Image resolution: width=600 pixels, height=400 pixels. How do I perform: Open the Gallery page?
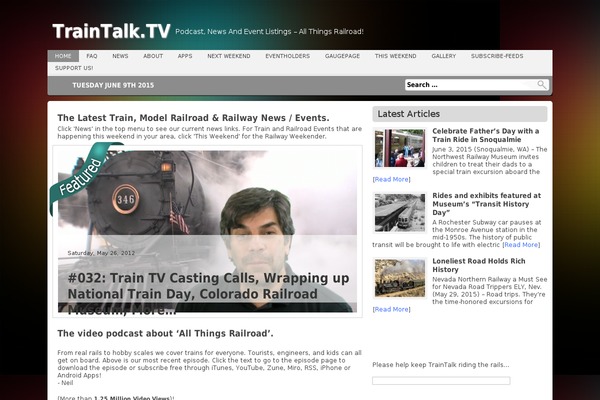(x=444, y=56)
